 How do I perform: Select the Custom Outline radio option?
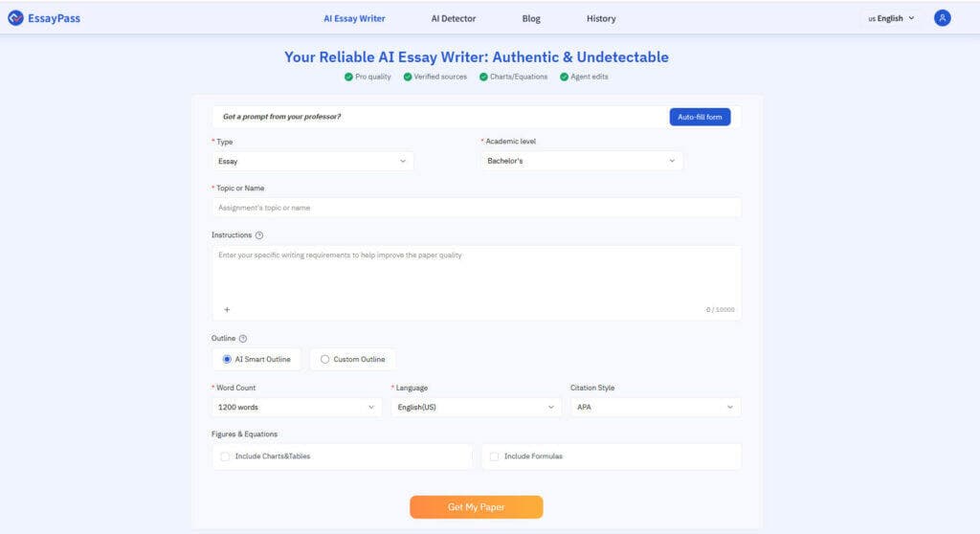[x=325, y=360]
